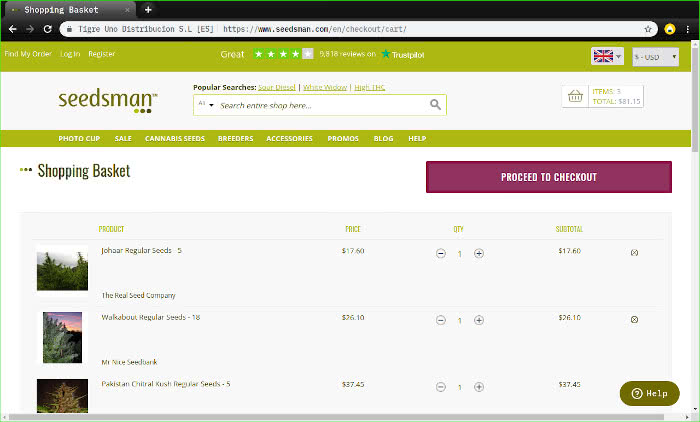Go forward using the browser forward arrow
Viewport: 700px width, 422px height.
tap(30, 29)
